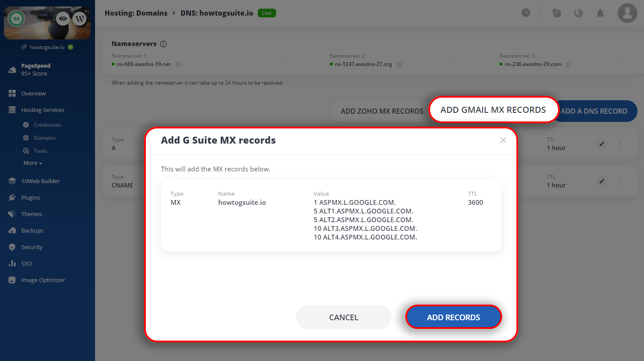The image size is (644, 361).
Task: Open Backups section
Action: [32, 230]
